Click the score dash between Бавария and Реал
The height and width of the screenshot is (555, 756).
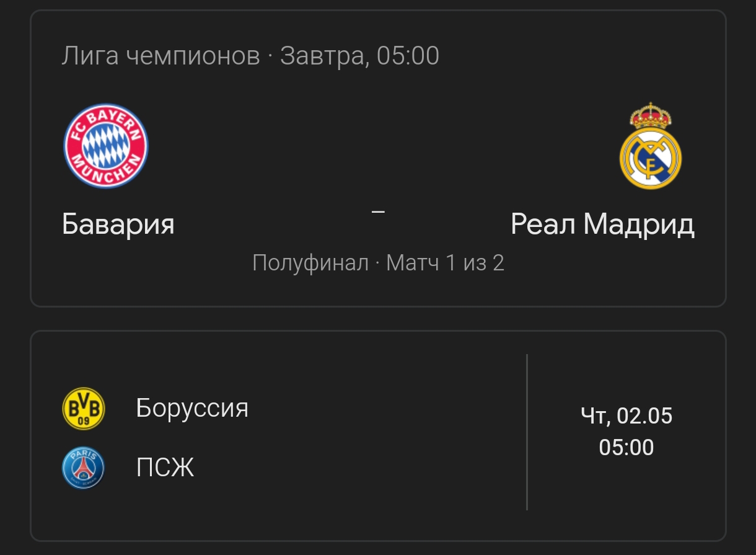[378, 211]
